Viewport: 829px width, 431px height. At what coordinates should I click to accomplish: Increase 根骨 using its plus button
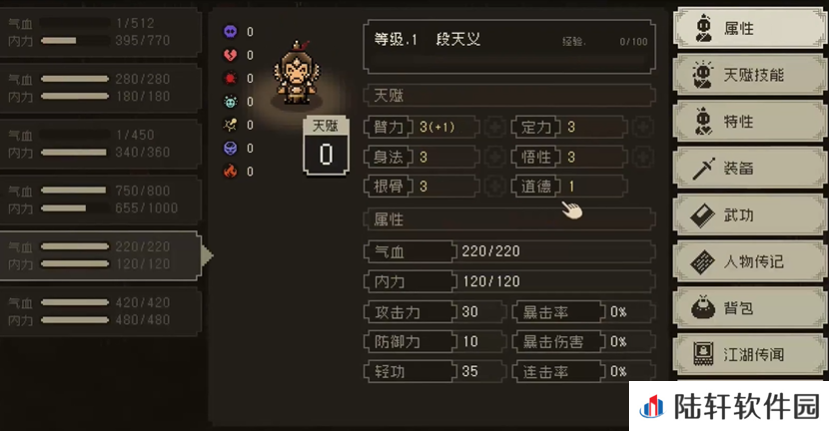click(494, 186)
